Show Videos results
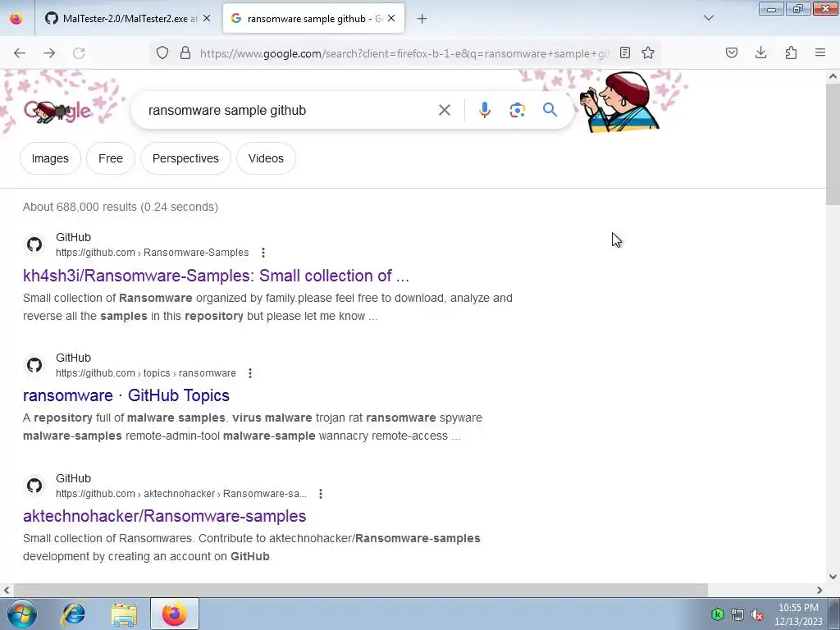 267,158
